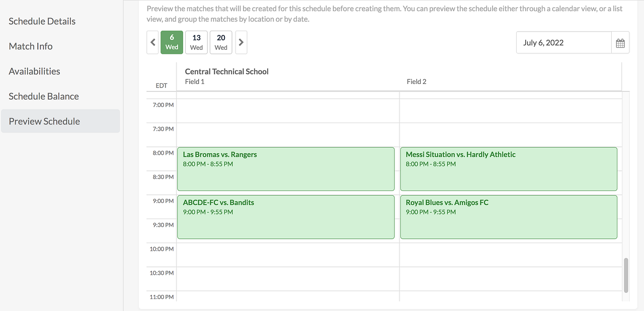Open Schedule Details section
The height and width of the screenshot is (311, 644).
point(42,21)
